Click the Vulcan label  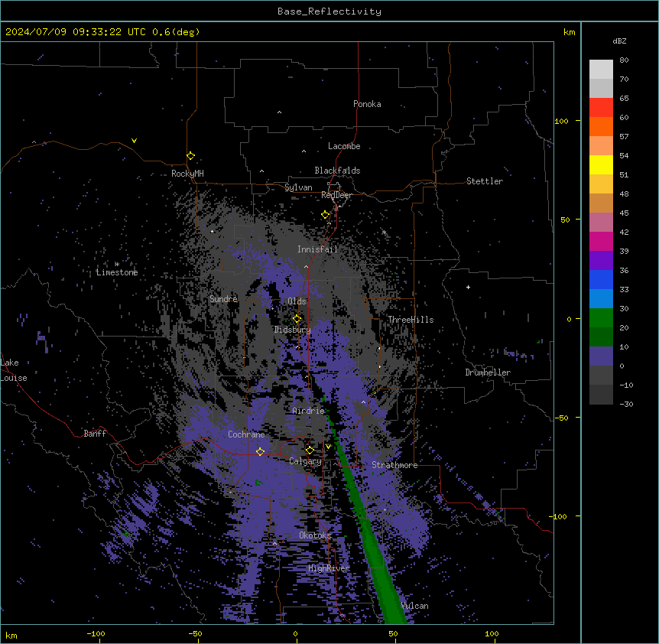415,606
